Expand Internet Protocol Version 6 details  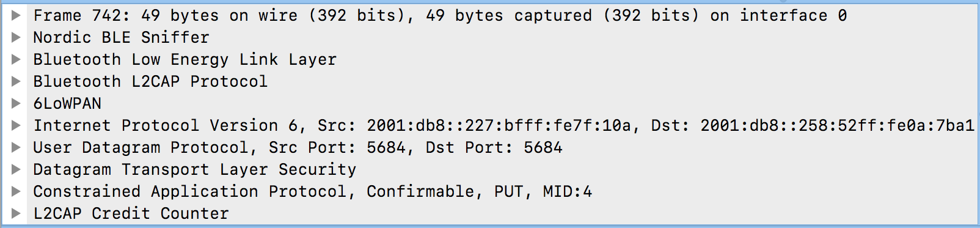click(x=16, y=125)
